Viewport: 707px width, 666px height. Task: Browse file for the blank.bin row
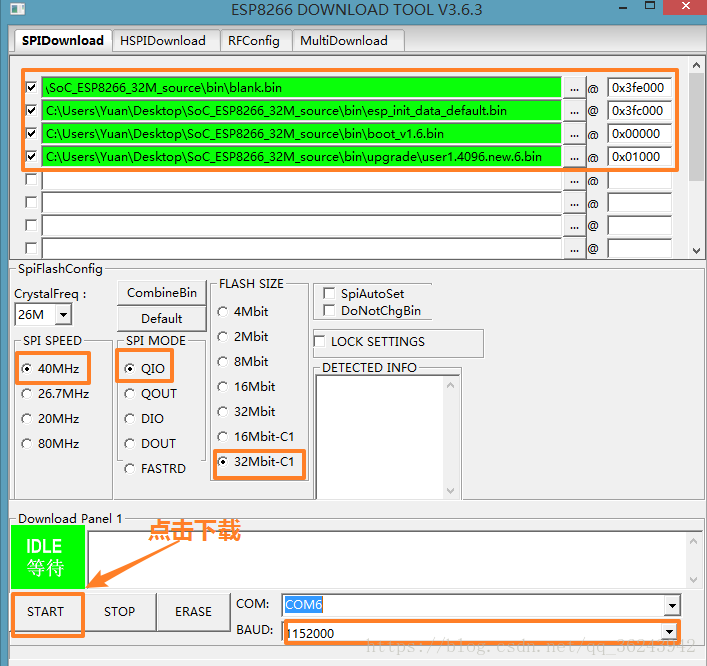coord(574,88)
